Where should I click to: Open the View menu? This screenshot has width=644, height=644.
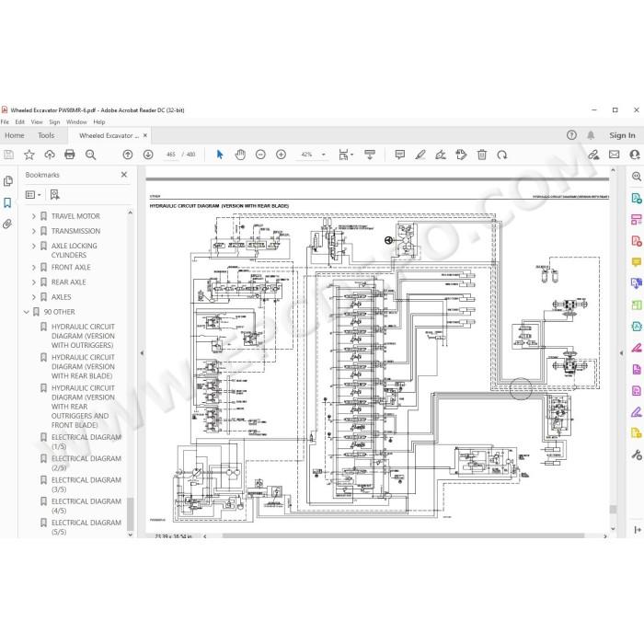[37, 122]
